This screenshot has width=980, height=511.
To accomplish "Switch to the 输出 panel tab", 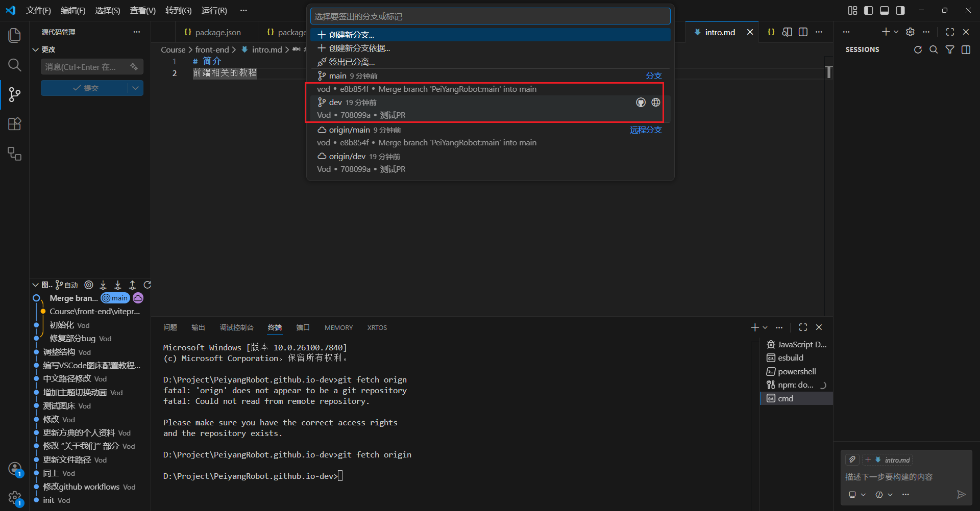I will click(x=198, y=327).
